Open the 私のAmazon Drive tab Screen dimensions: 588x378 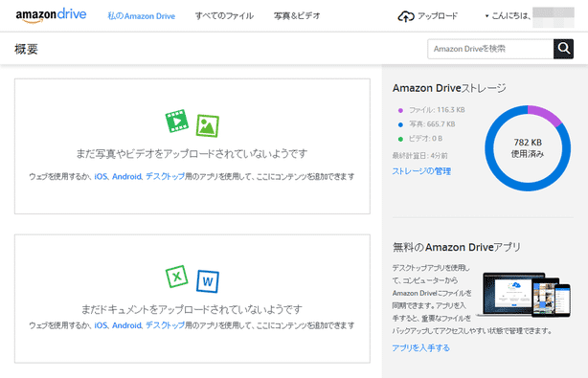[142, 16]
